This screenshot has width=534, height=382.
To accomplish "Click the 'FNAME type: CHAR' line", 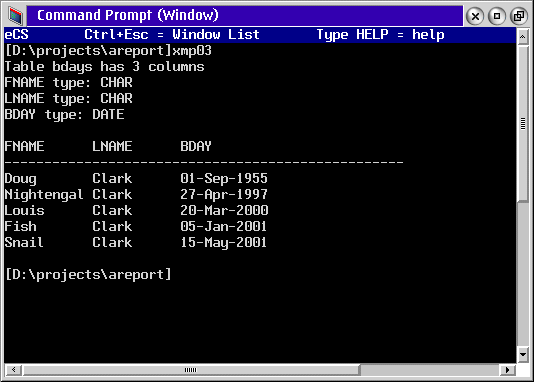I will (x=68, y=83).
